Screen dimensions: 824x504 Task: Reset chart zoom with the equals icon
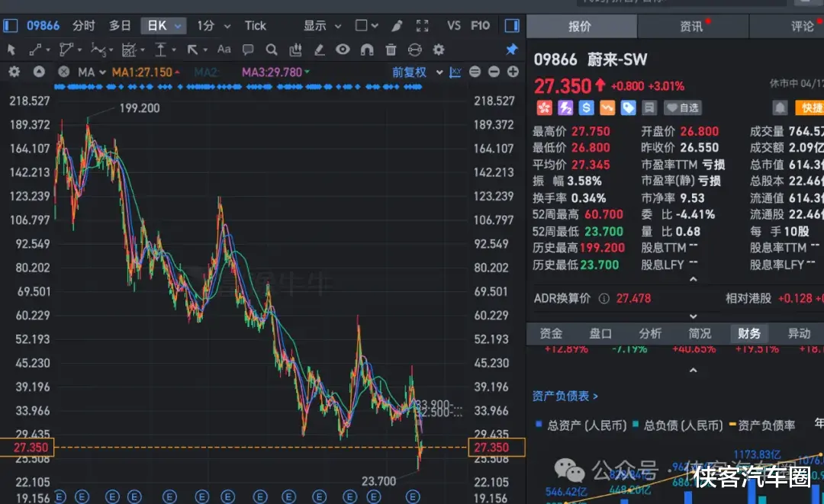(475, 72)
